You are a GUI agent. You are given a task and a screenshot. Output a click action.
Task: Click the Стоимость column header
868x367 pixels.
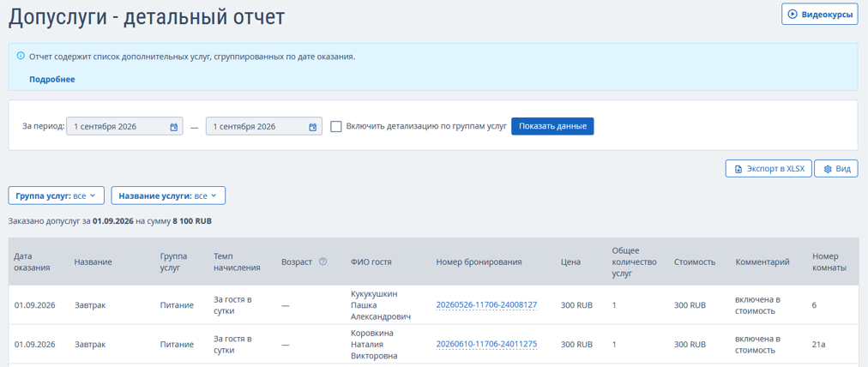695,262
